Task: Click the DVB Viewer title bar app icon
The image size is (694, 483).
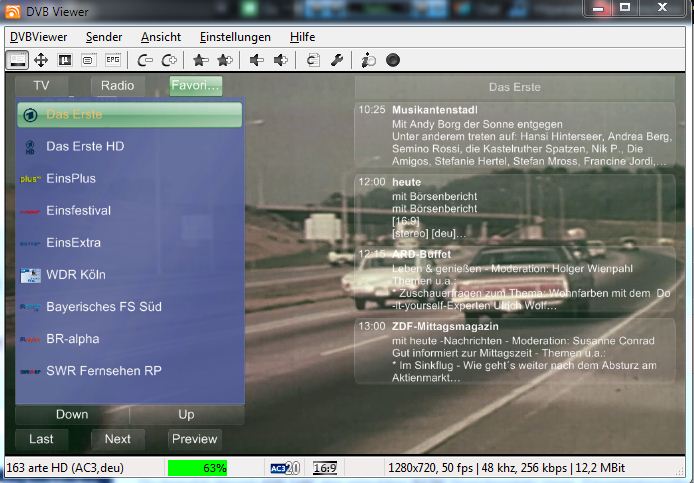Action: [12, 12]
